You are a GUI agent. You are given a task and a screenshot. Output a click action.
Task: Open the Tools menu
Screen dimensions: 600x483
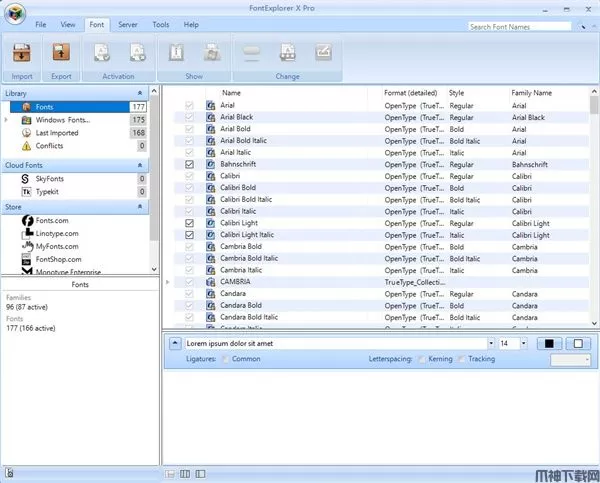[160, 24]
